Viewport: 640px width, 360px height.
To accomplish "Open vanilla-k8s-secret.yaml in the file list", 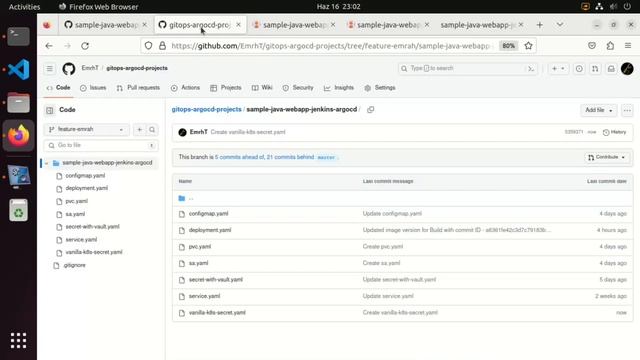I will click(217, 313).
